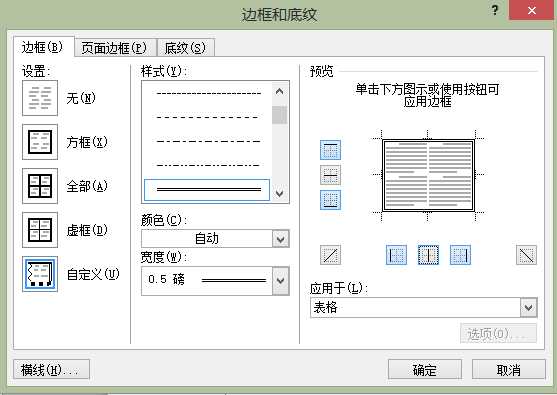Screen dimensions: 557x395
Task: Choose the dash-dot-dot line style
Action: pyautogui.click(x=209, y=165)
